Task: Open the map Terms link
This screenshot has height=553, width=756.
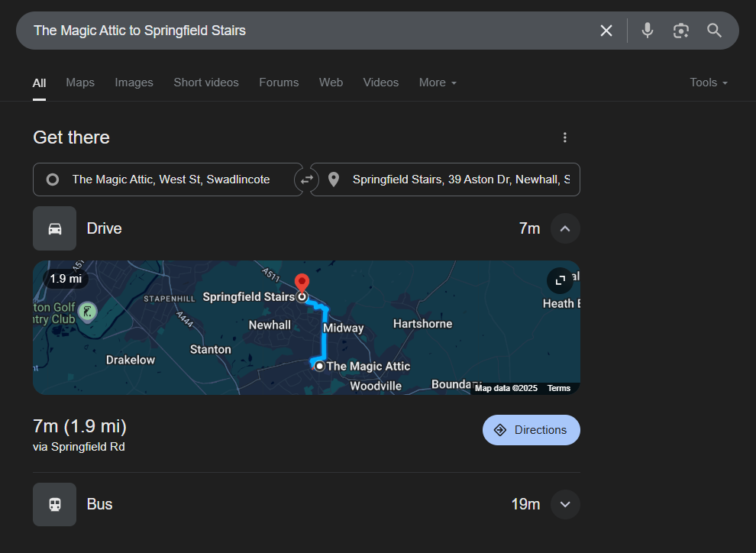Action: point(559,388)
